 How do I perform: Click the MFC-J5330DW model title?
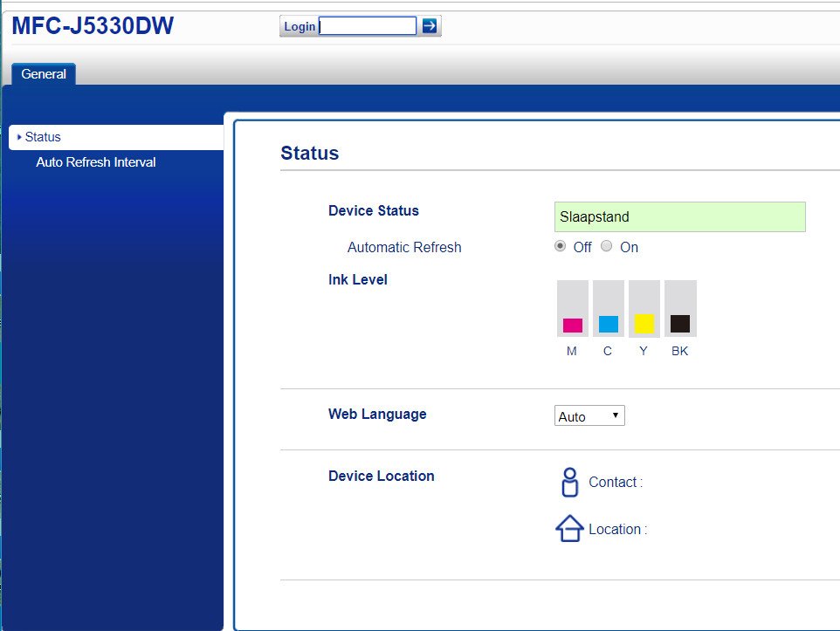click(93, 25)
